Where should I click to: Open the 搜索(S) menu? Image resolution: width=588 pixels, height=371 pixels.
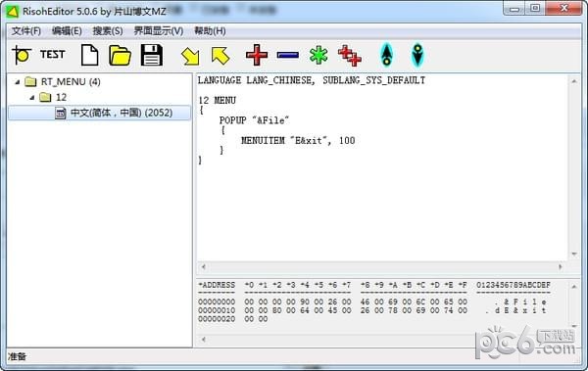pyautogui.click(x=108, y=30)
